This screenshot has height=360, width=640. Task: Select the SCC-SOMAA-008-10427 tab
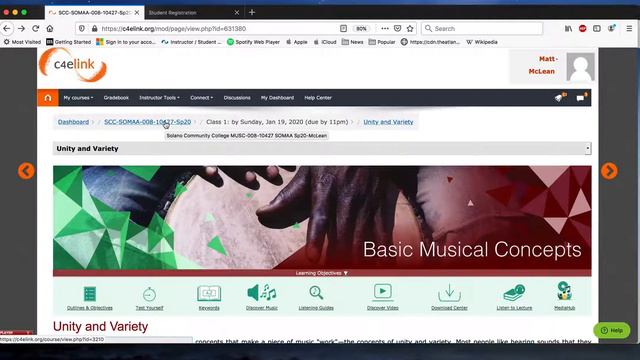[x=94, y=13]
